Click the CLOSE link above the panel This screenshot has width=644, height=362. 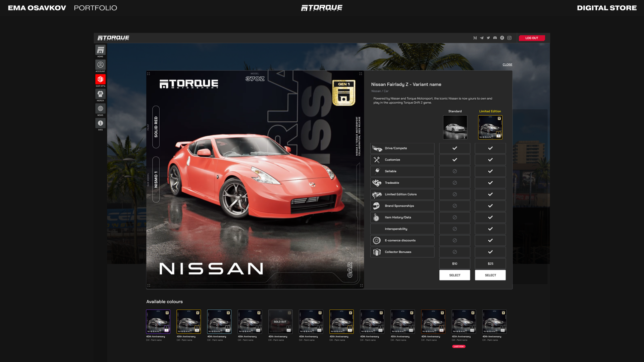pyautogui.click(x=507, y=65)
